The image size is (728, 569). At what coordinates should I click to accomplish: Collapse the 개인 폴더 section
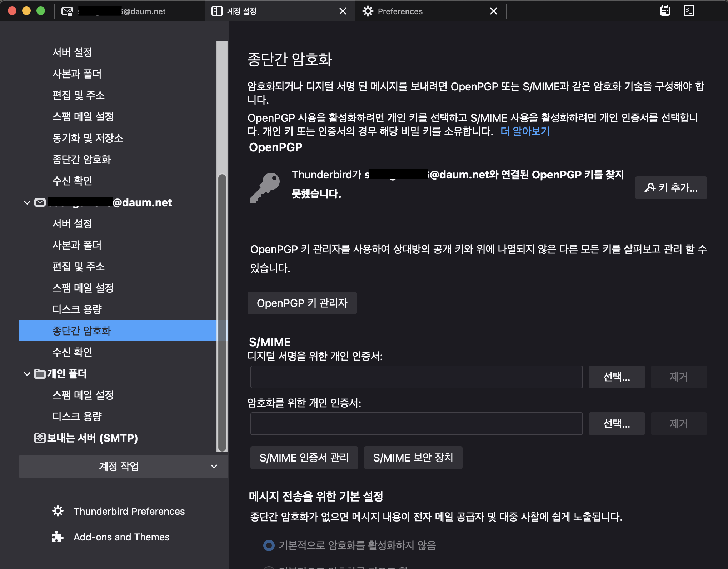point(27,374)
